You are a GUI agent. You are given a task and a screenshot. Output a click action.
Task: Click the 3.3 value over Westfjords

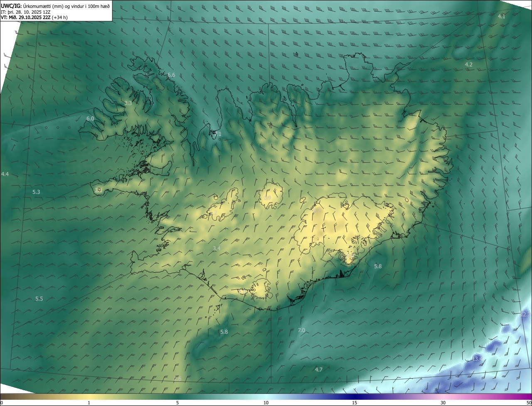point(128,103)
